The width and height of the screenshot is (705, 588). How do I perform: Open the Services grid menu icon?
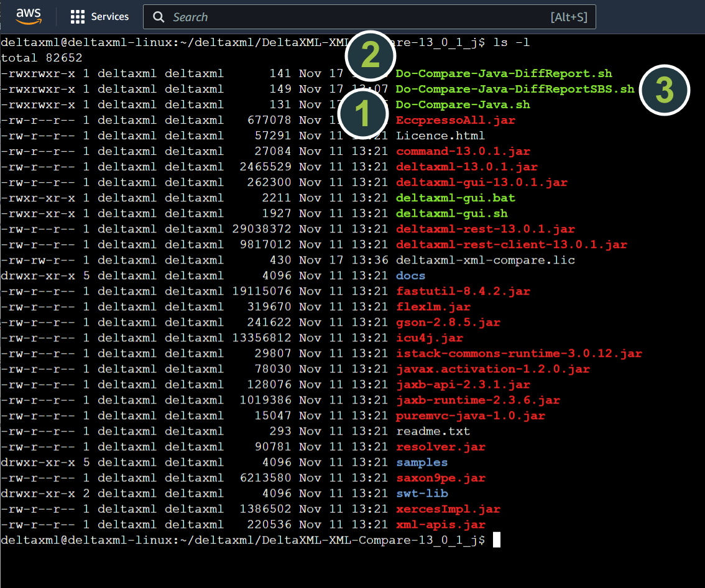(x=78, y=17)
